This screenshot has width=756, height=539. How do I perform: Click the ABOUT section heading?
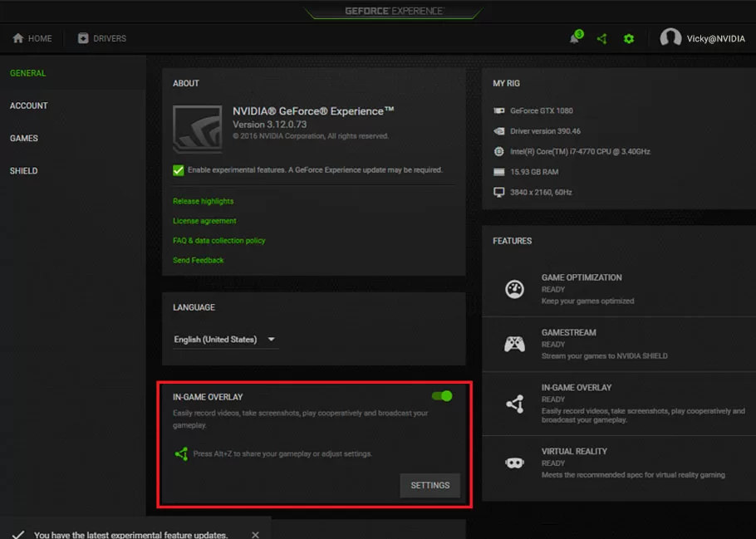185,83
